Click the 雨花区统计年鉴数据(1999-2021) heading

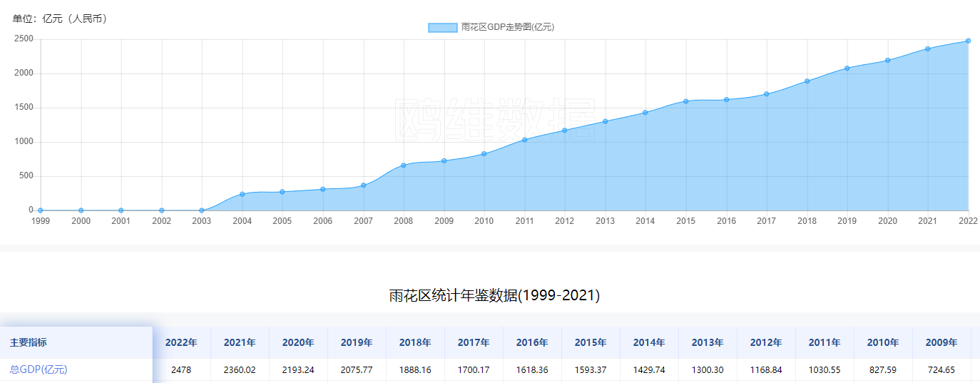point(494,295)
